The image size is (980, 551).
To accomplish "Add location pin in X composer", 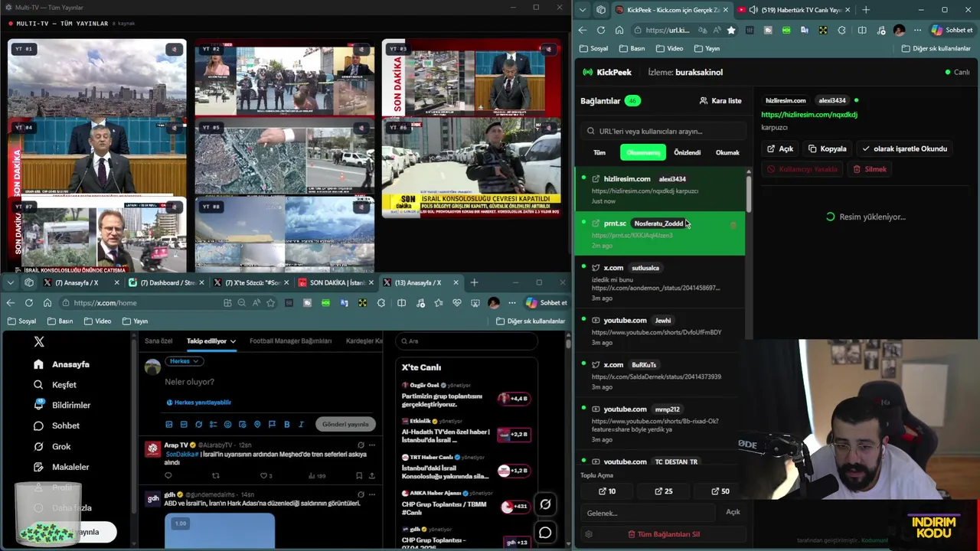I will tap(257, 424).
